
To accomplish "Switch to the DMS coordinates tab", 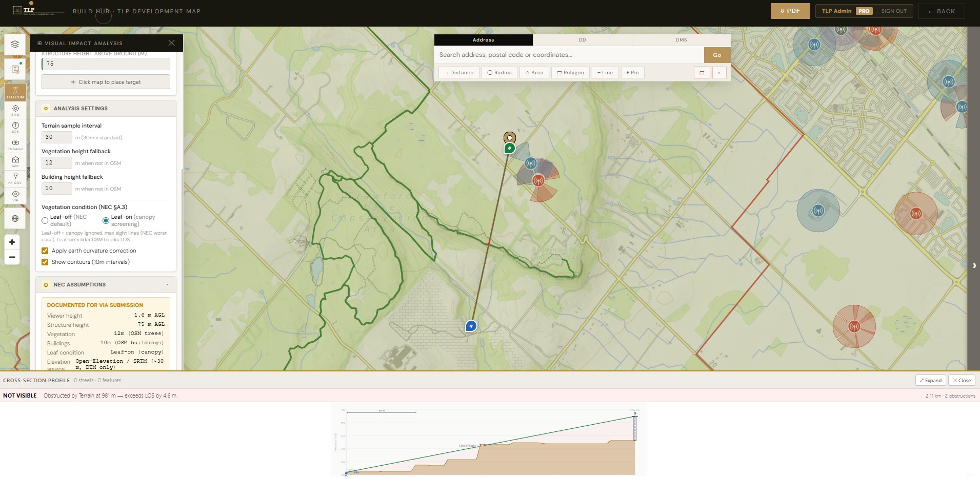I will click(681, 40).
